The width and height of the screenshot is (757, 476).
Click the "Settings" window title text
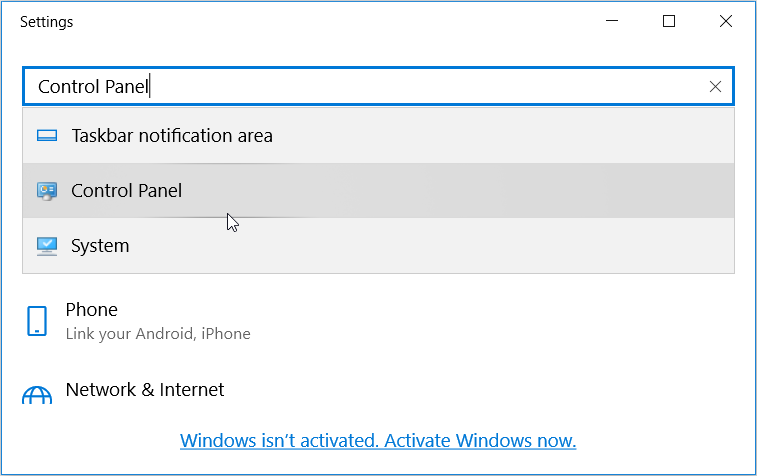coord(46,22)
